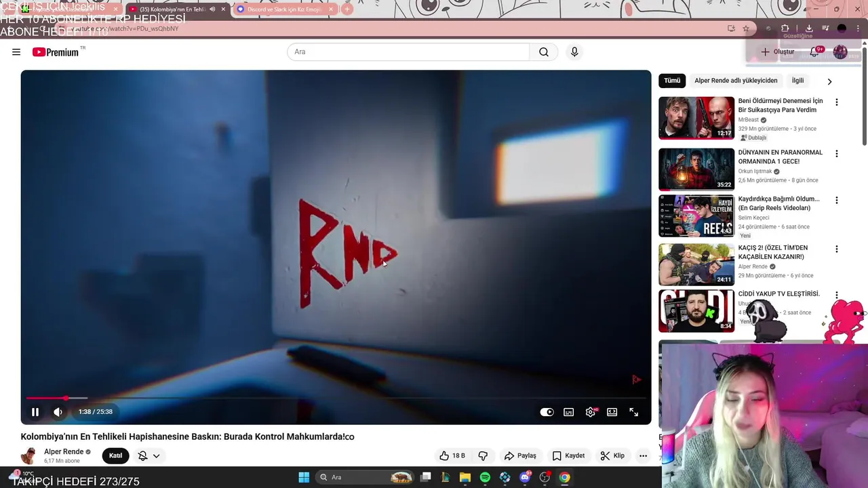Select the İlgili filter chip

797,81
